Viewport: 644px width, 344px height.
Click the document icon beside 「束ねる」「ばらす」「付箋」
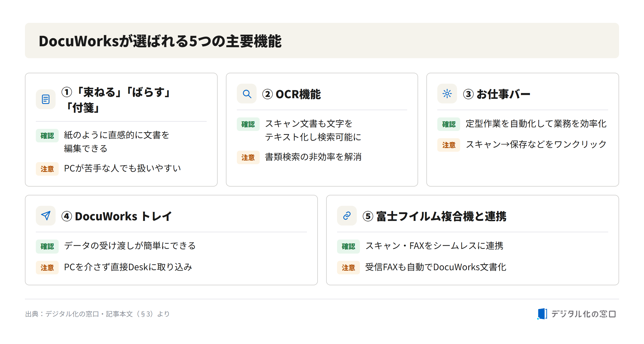[x=46, y=99]
